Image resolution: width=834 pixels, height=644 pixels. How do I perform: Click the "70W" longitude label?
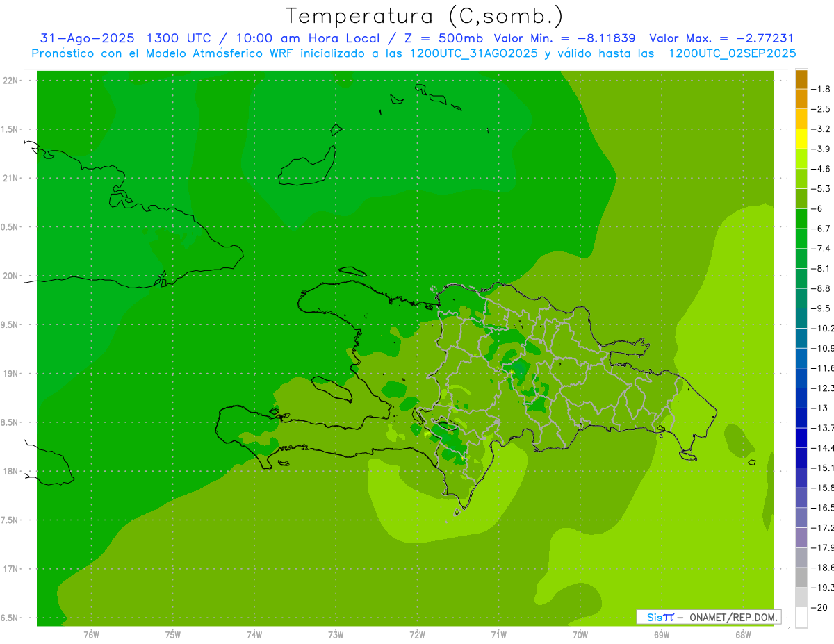tap(580, 635)
